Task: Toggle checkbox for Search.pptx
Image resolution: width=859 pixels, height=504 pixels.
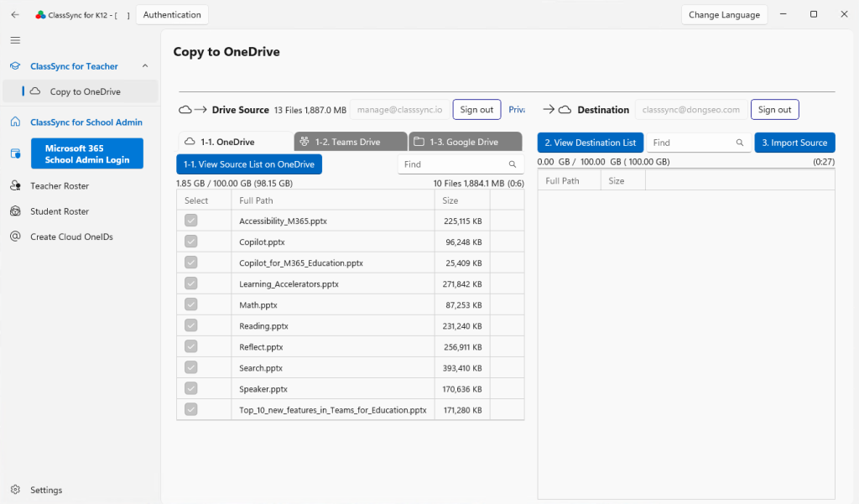Action: pyautogui.click(x=190, y=367)
